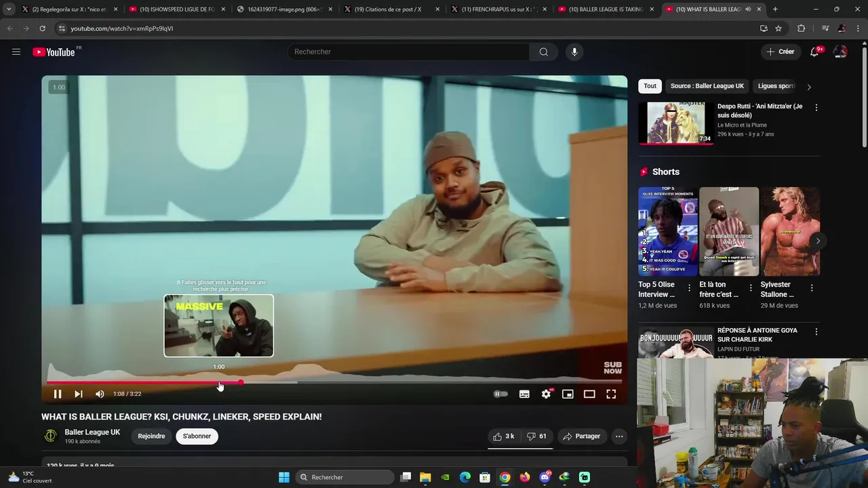Open options for Sylvester Stallone short

(811, 288)
